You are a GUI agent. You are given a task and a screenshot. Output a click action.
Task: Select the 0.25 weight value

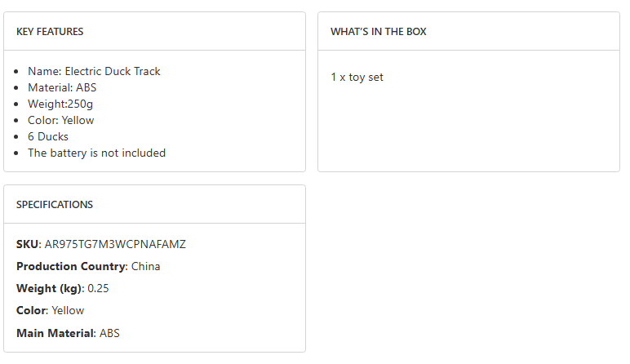pyautogui.click(x=98, y=288)
